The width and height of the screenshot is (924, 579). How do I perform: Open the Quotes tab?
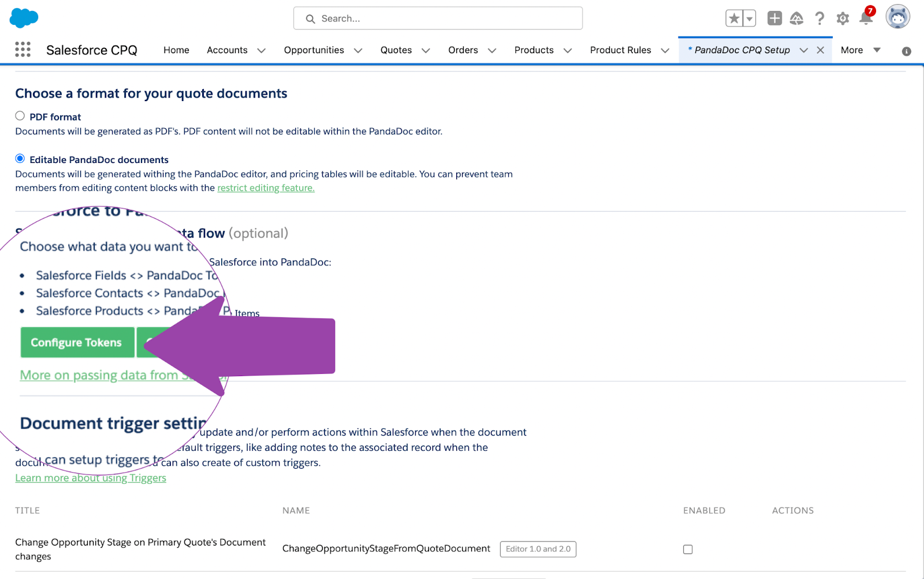(x=396, y=50)
